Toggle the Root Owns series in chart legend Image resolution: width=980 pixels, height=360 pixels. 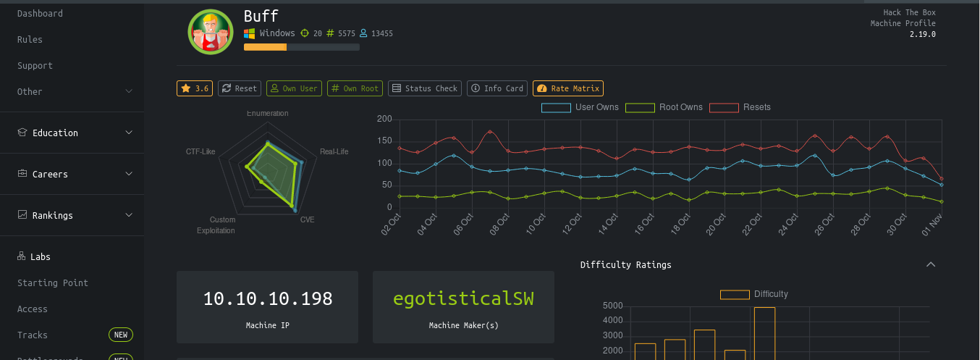pos(664,107)
